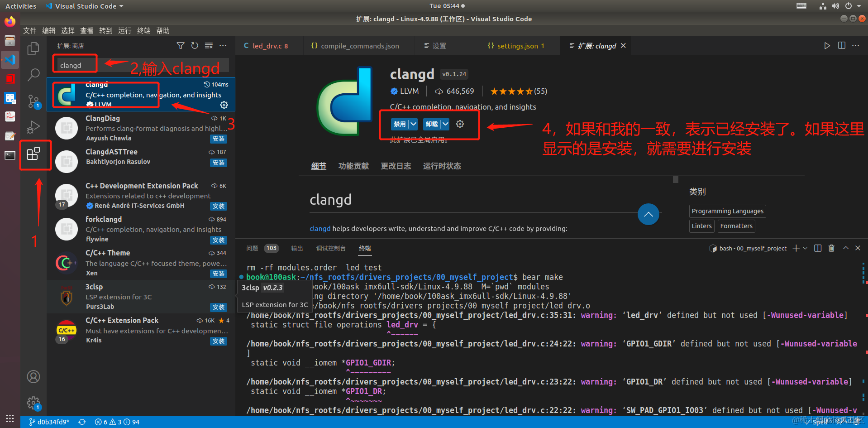Switch to 问题 panel tab
868x428 pixels.
(x=252, y=248)
